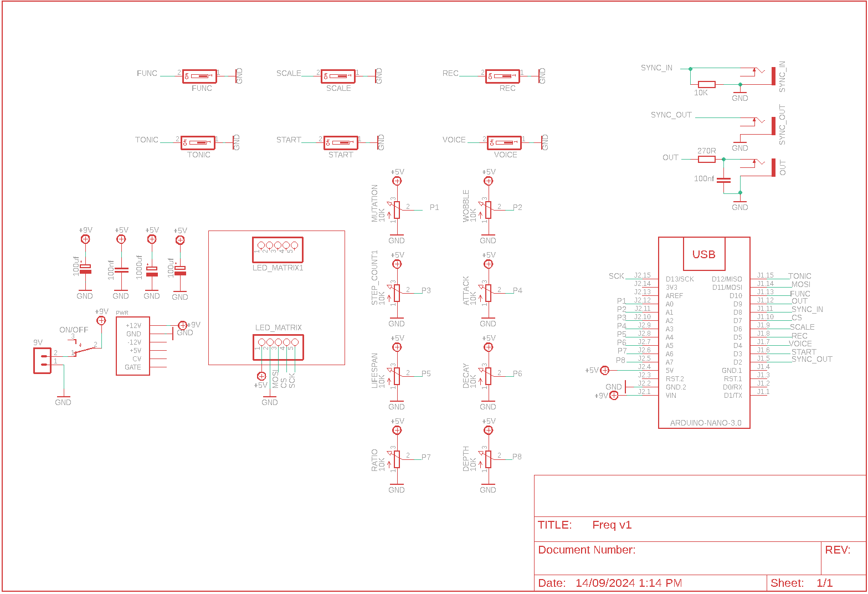Select the LED_MATRIX1 header connector
Image resolution: width=868 pixels, height=594 pixels.
pyautogui.click(x=278, y=250)
